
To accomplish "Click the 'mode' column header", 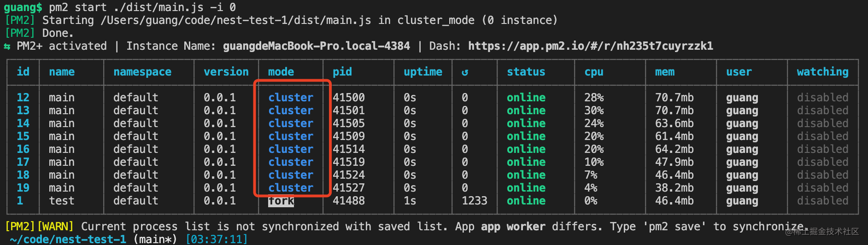I will (281, 72).
